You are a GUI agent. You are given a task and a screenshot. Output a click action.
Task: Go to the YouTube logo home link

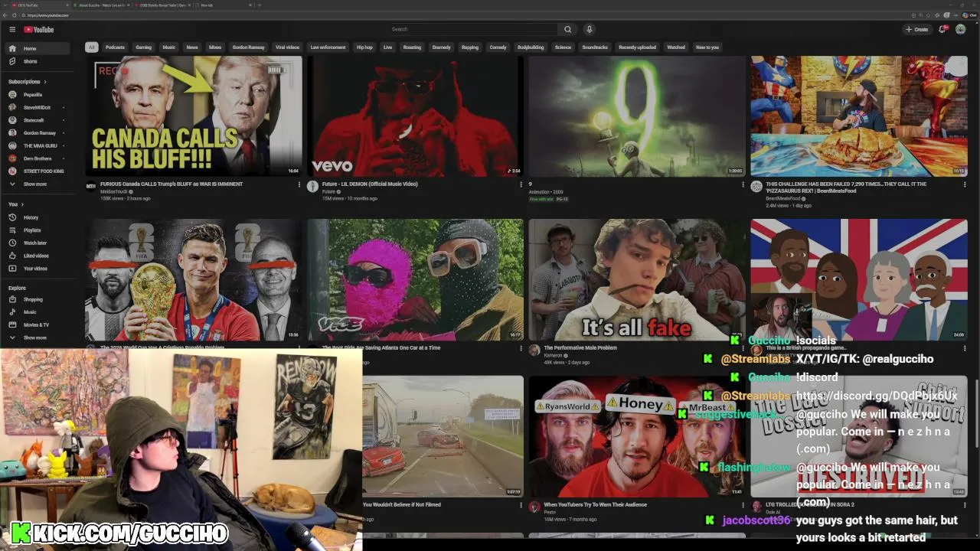point(38,30)
